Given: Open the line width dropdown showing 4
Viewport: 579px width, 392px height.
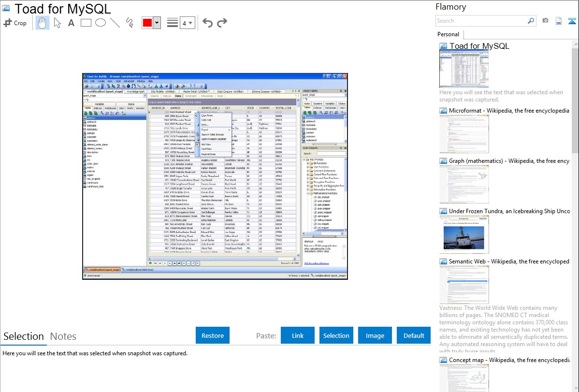Looking at the screenshot, I should point(187,23).
